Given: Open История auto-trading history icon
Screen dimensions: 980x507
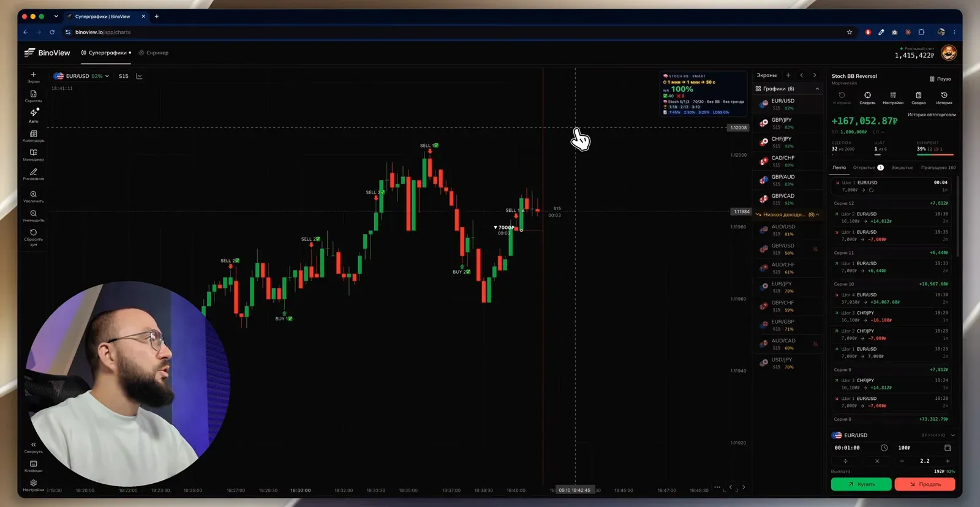Looking at the screenshot, I should coord(944,98).
